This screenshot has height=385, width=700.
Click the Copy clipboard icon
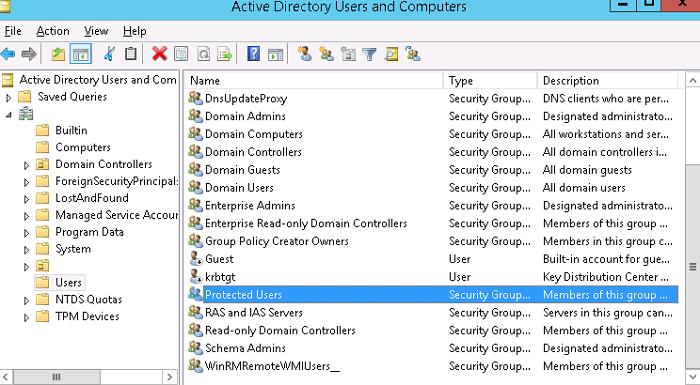coord(130,54)
